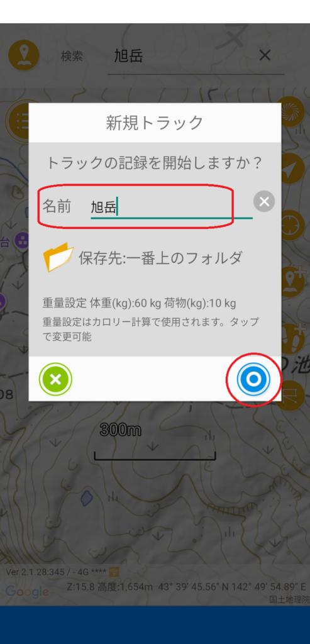Tap the blue start recording button
Viewport: 310px width, 644px height.
tap(253, 379)
